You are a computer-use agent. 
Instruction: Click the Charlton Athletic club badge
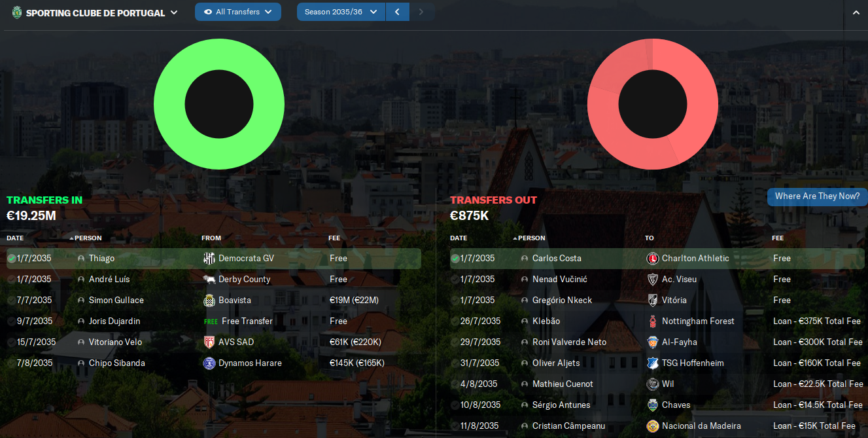click(x=652, y=259)
